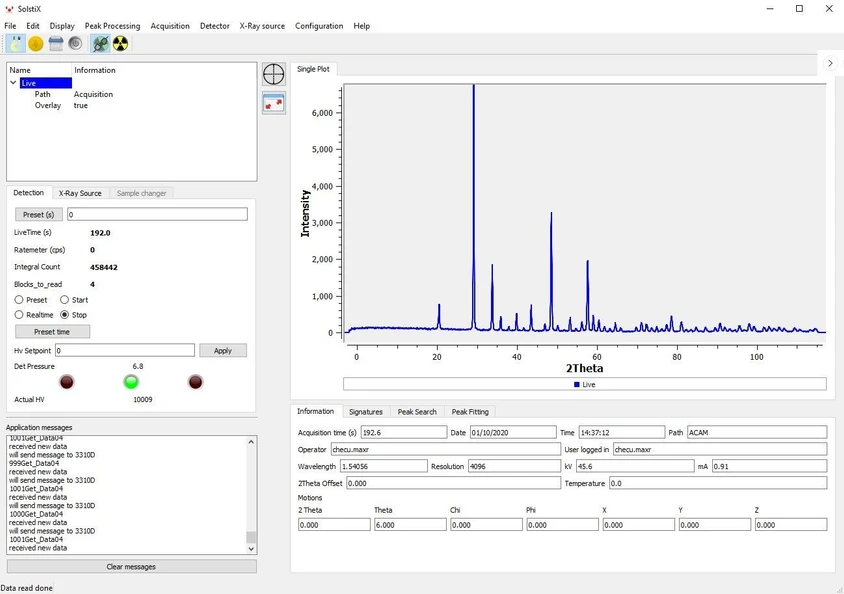Open the X-ray source radiation icon
844x594 pixels.
pyautogui.click(x=119, y=43)
